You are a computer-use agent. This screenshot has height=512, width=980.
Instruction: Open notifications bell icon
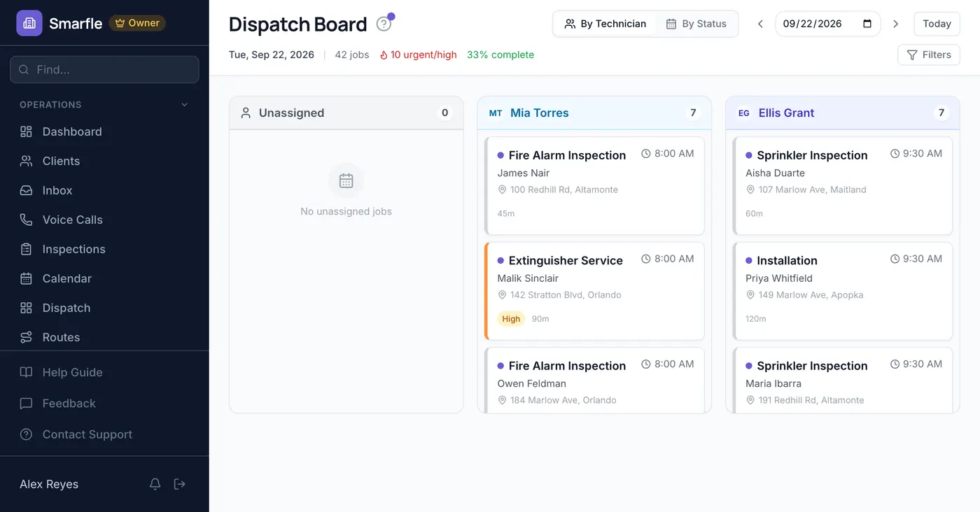(155, 484)
